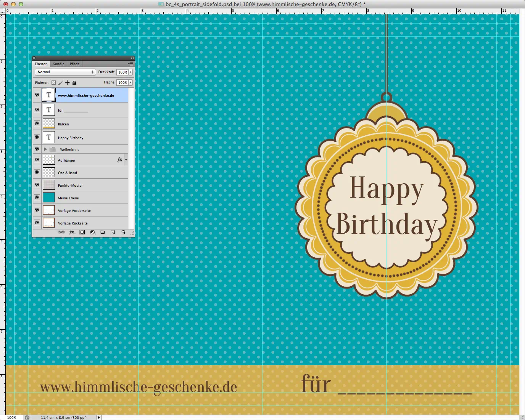525x420 pixels.
Task: Open the Normal blend mode dropdown
Action: 65,72
